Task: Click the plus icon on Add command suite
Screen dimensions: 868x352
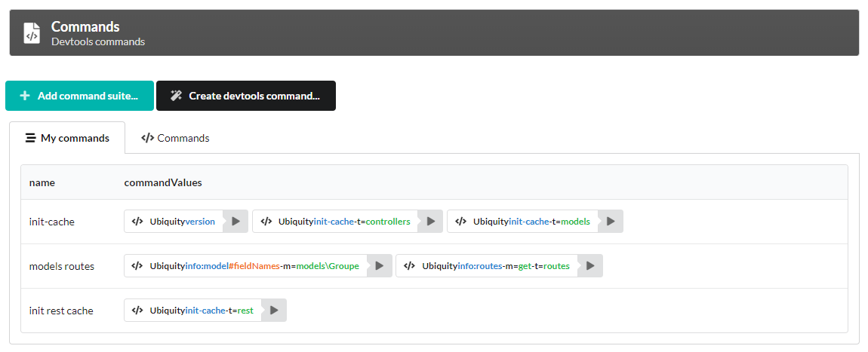Action: point(24,96)
